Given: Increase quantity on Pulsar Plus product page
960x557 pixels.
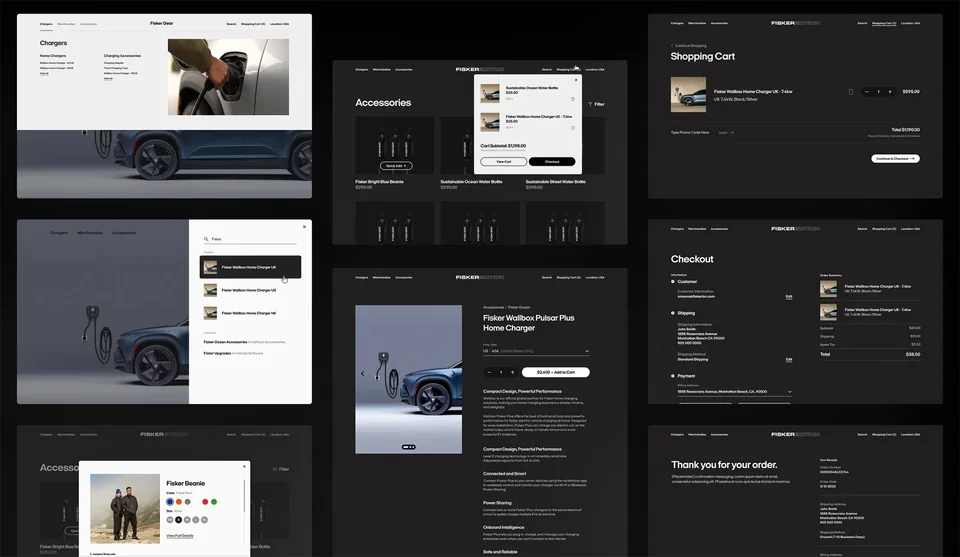Looking at the screenshot, I should coord(512,372).
